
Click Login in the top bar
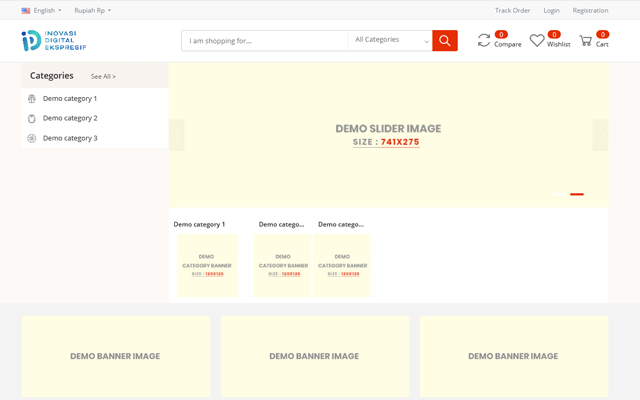(551, 10)
